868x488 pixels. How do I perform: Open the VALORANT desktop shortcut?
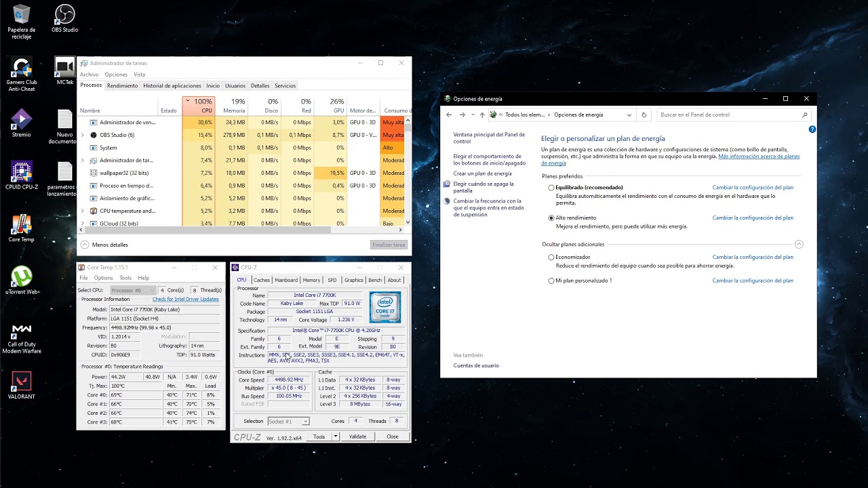click(x=22, y=386)
